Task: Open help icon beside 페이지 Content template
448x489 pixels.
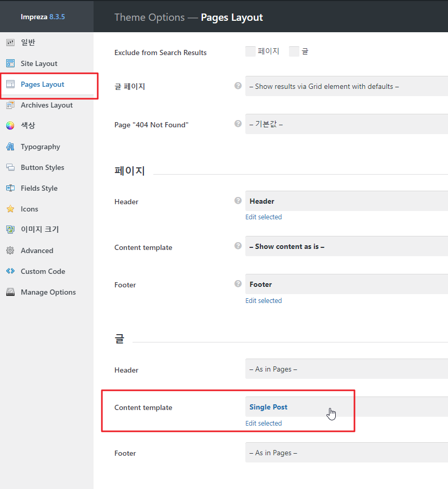Action: (238, 246)
